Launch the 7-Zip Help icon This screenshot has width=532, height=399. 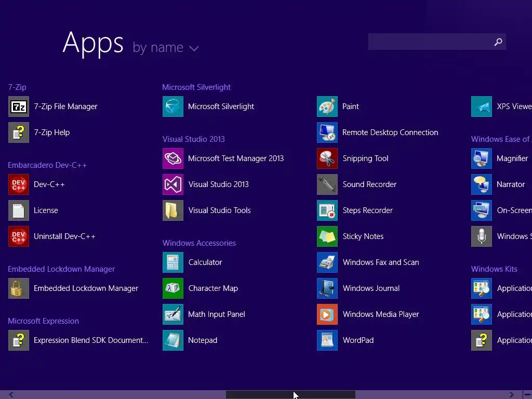coord(19,132)
